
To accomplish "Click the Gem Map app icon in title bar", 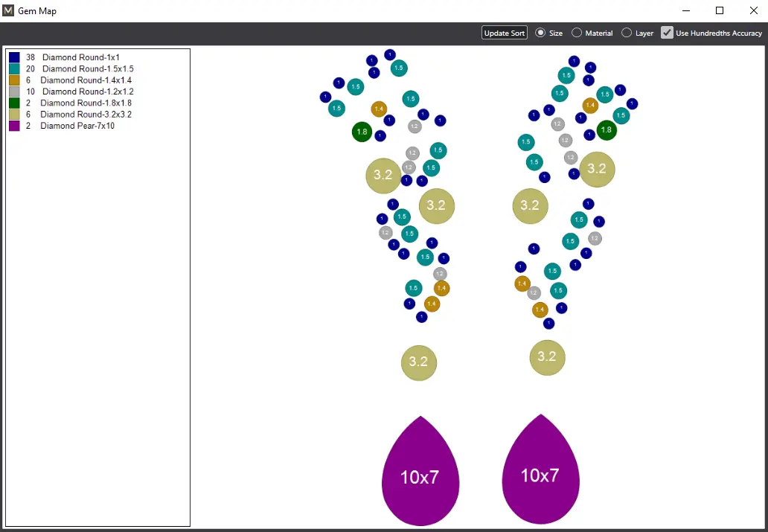I will point(8,10).
